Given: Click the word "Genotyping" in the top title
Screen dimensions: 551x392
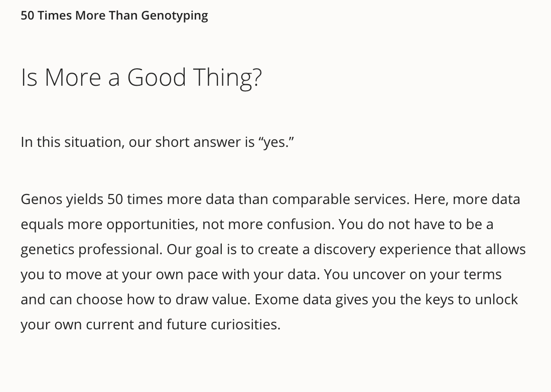Looking at the screenshot, I should [175, 16].
